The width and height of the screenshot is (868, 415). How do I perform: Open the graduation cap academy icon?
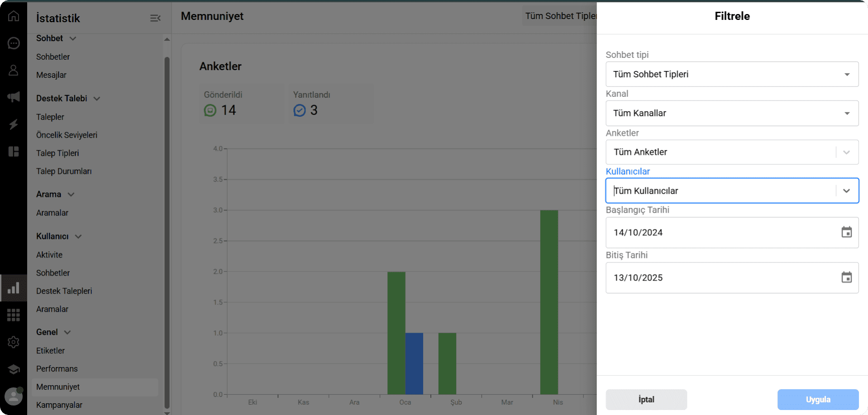14,369
